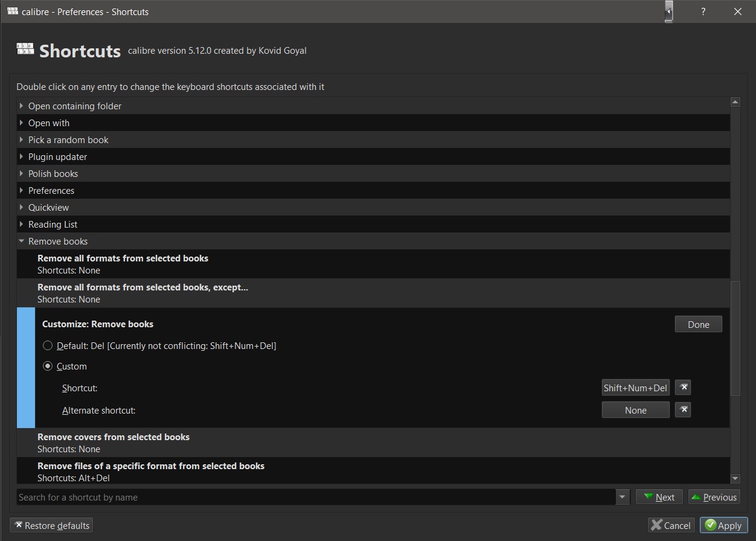Clear the Alternate shortcut with its X icon
This screenshot has height=541, width=756.
pos(683,410)
